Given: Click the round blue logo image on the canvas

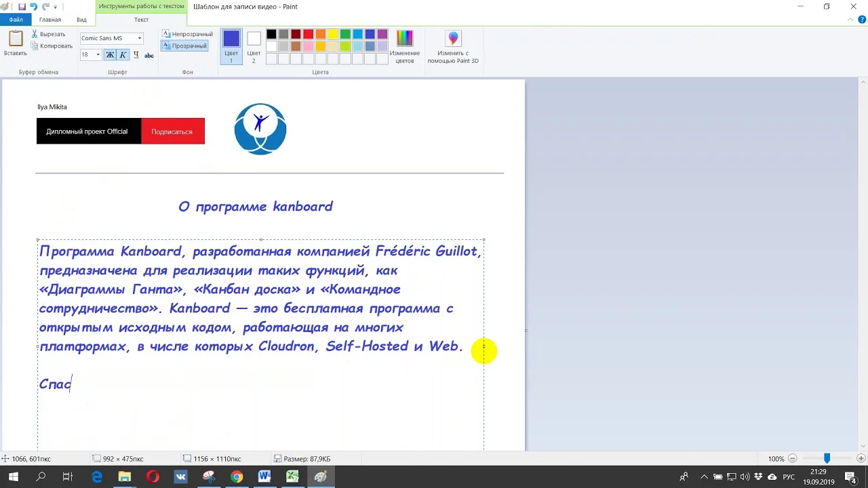Looking at the screenshot, I should coord(260,129).
